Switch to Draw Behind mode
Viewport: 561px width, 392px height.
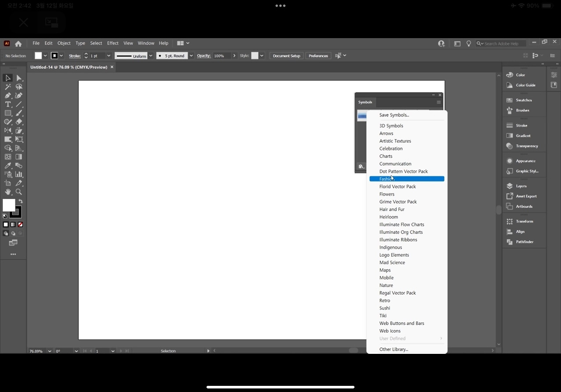[14, 234]
